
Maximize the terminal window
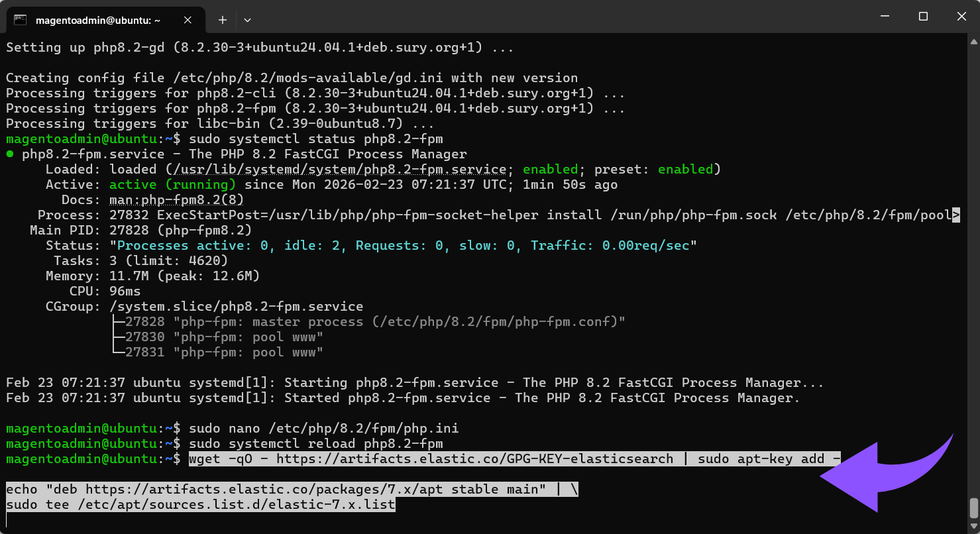click(923, 17)
